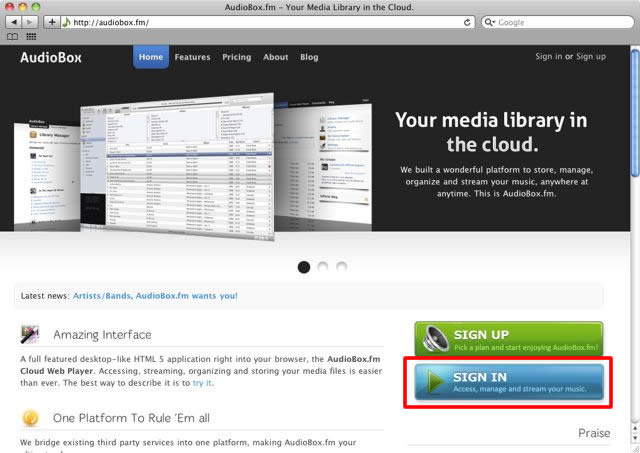The image size is (640, 453).
Task: Select the second slideshow dot
Action: pyautogui.click(x=322, y=267)
